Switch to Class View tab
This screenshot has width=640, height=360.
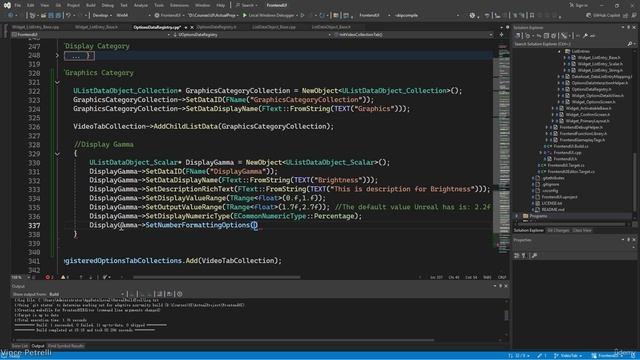582,231
